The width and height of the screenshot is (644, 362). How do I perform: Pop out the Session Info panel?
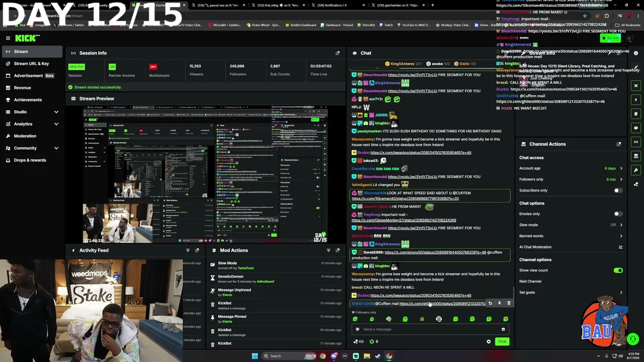338,53
